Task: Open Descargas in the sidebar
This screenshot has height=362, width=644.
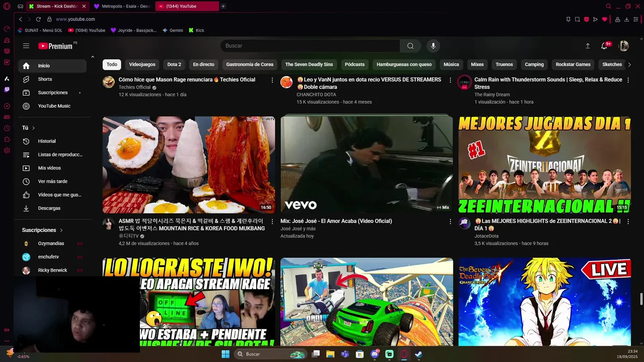Action: click(x=52, y=208)
